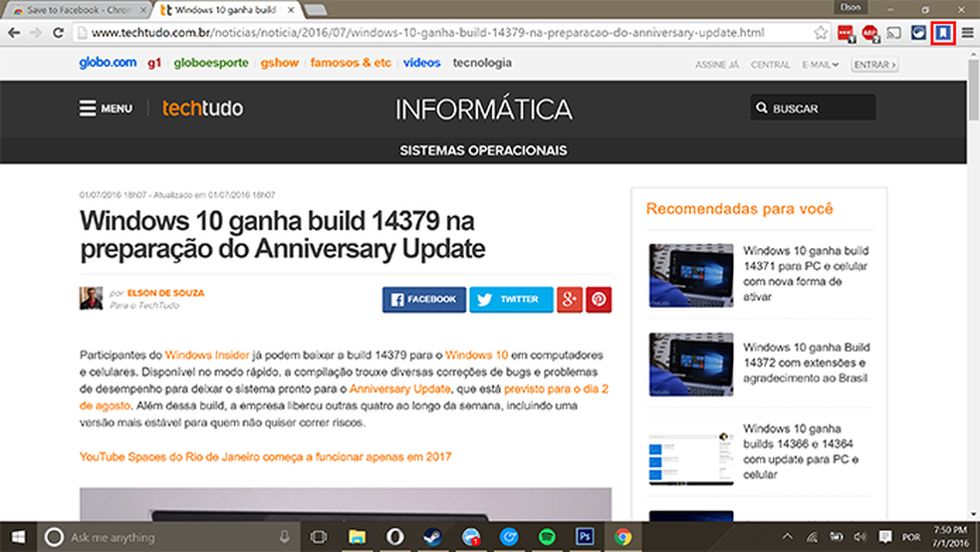980x552 pixels.
Task: Close the Windows 10 ganha build tab
Action: (291, 10)
